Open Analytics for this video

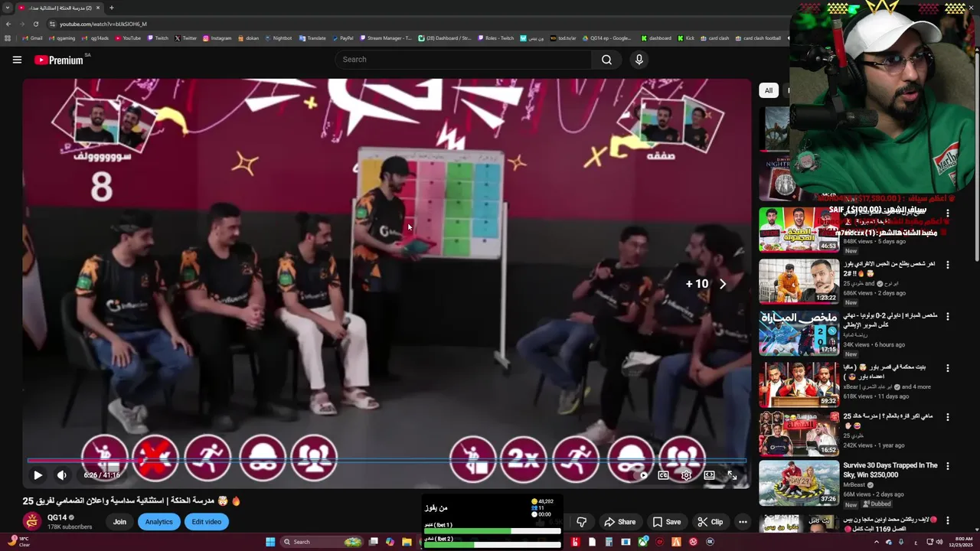coord(158,522)
